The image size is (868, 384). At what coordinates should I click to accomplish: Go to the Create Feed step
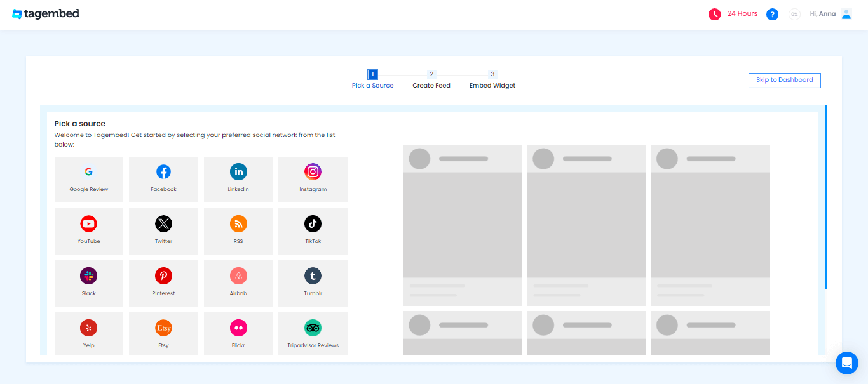pyautogui.click(x=431, y=79)
